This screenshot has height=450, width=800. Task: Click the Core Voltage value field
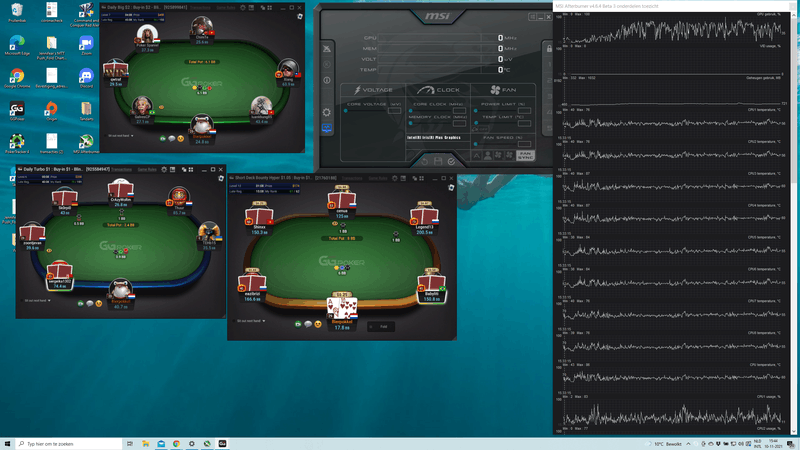[394, 111]
